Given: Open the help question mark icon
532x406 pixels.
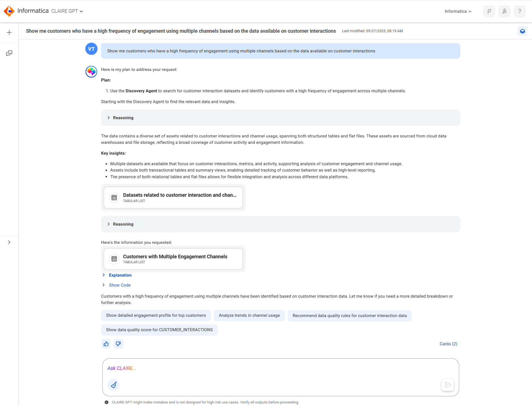Looking at the screenshot, I should coord(520,11).
